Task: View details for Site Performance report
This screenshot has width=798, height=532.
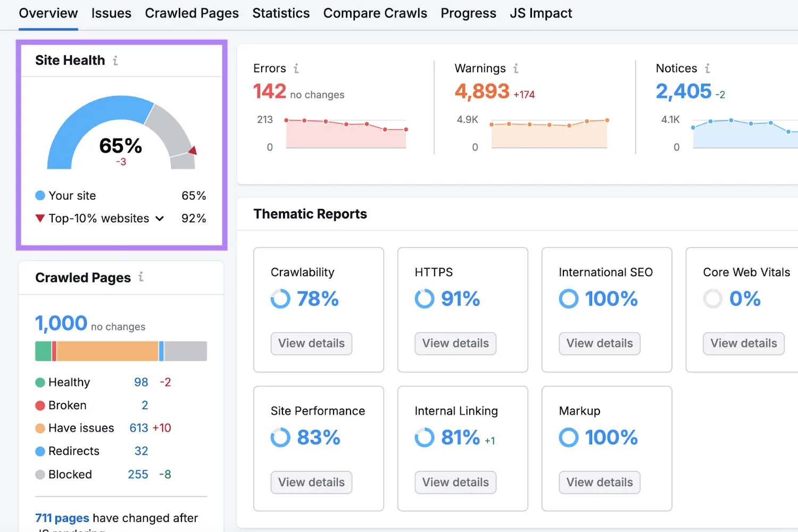Action: click(311, 483)
